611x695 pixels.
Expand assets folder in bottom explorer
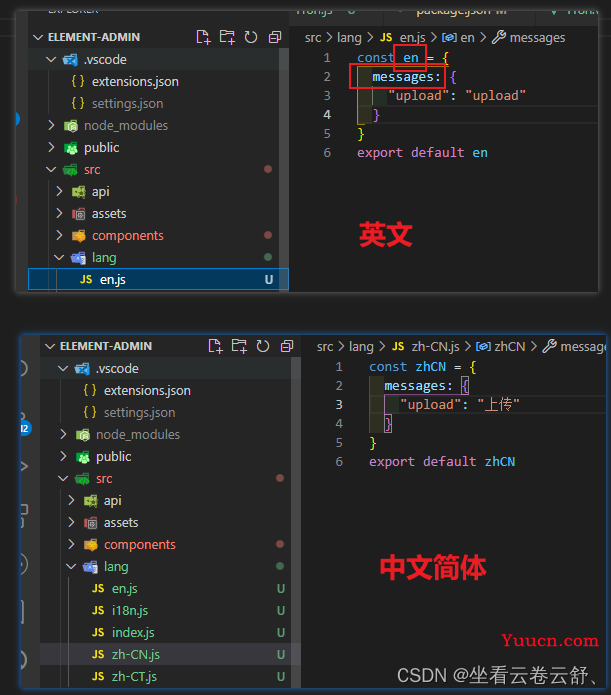[x=71, y=523]
